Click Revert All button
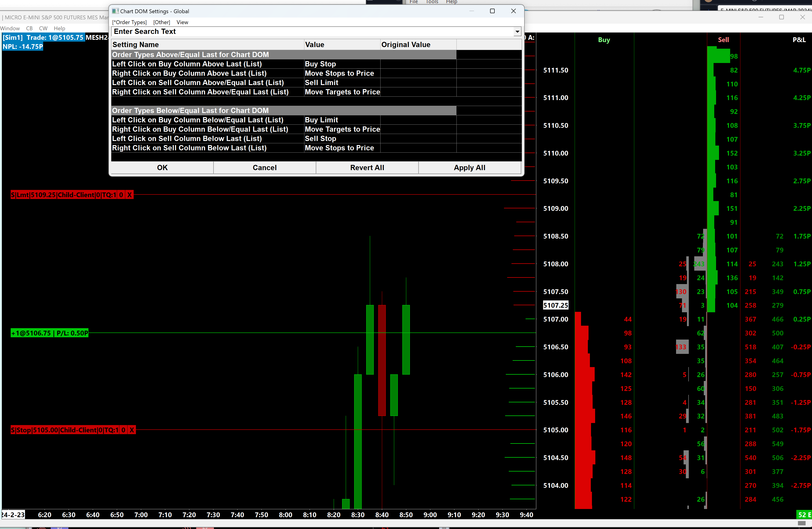The width and height of the screenshot is (812, 529). click(x=367, y=168)
